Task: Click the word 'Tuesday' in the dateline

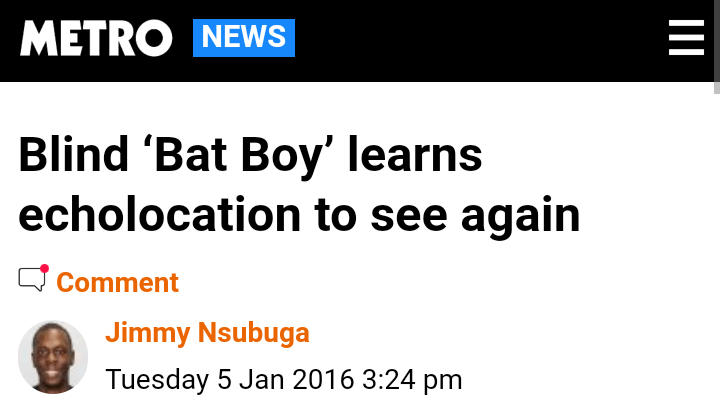Action: coord(154,380)
